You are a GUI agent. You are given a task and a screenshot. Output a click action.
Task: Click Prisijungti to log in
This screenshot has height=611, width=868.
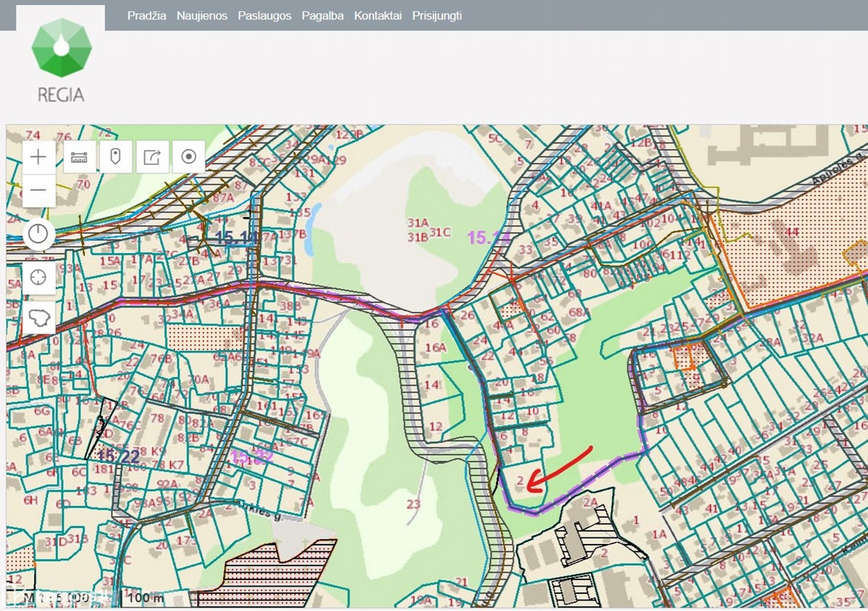[x=436, y=16]
